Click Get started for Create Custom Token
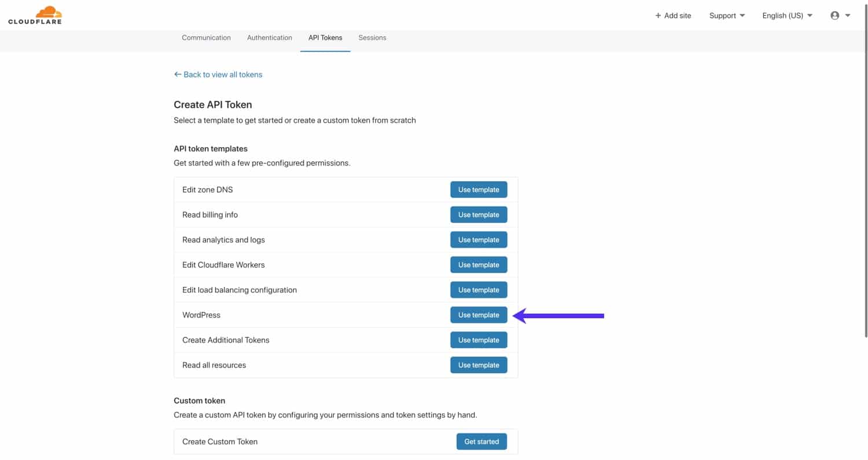The width and height of the screenshot is (868, 460). (x=481, y=441)
